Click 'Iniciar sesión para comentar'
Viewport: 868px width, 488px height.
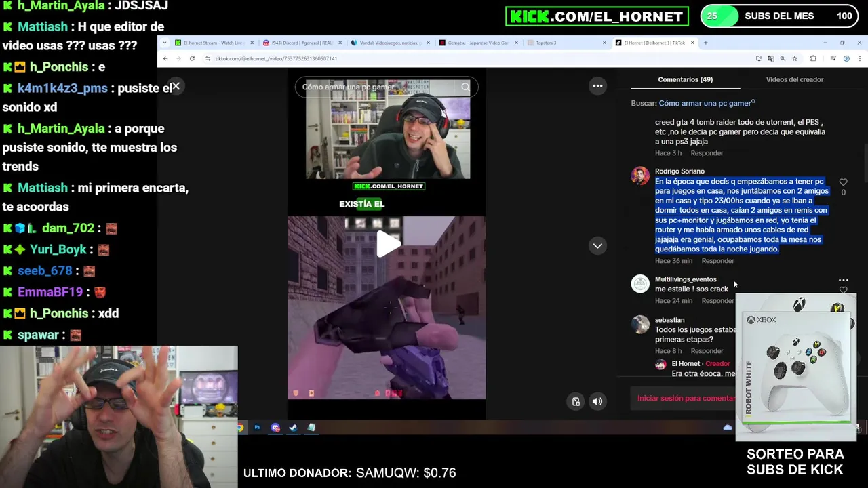point(686,399)
